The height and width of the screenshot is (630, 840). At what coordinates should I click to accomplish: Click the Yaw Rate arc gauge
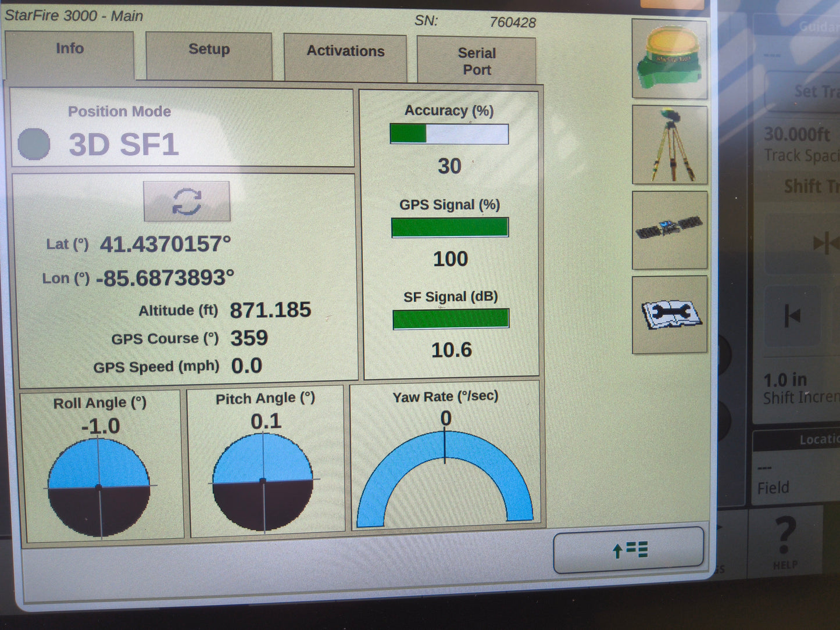(x=445, y=478)
